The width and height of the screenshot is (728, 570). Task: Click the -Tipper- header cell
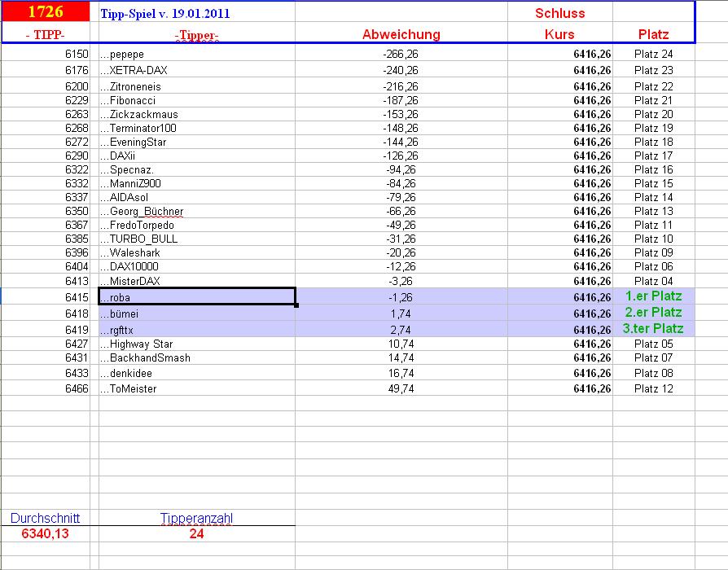(197, 34)
